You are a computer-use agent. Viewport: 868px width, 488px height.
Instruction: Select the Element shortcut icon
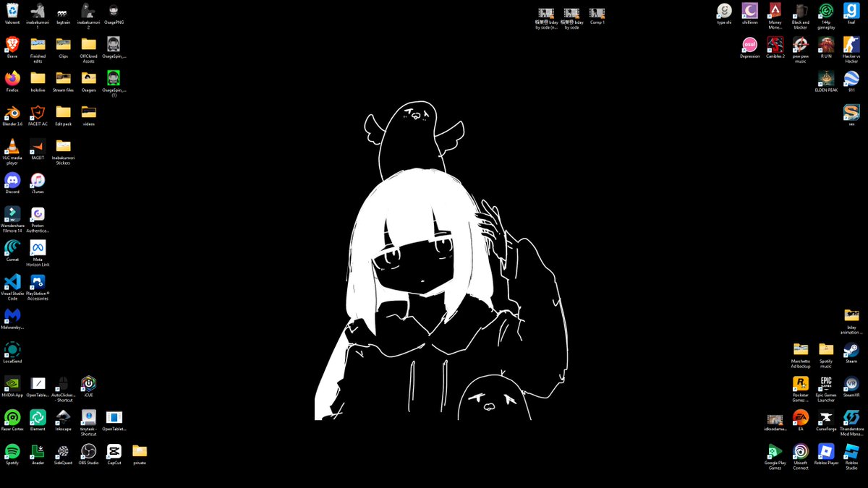[38, 417]
